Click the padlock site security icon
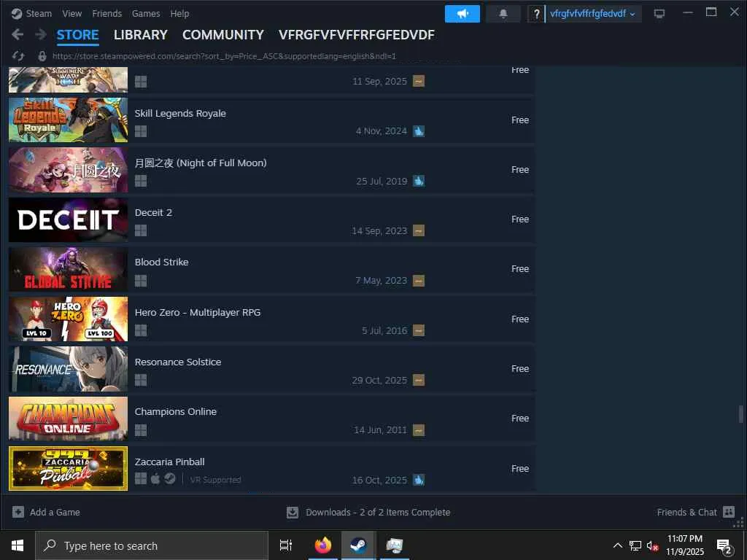Viewport: 747px width, 560px height. (x=42, y=56)
